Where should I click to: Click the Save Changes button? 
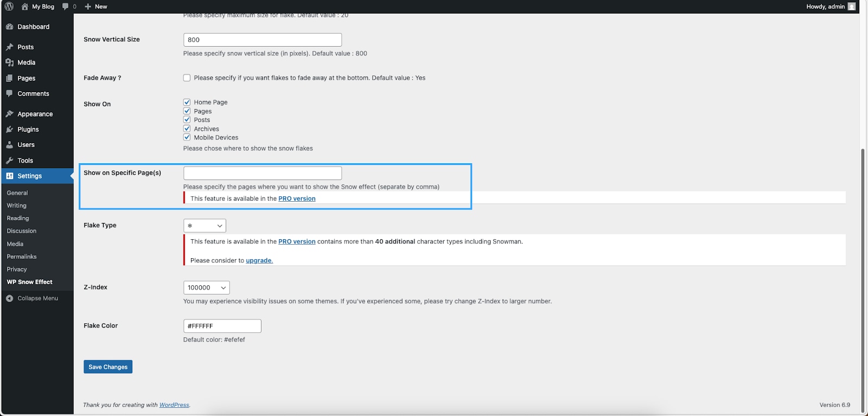(x=108, y=367)
